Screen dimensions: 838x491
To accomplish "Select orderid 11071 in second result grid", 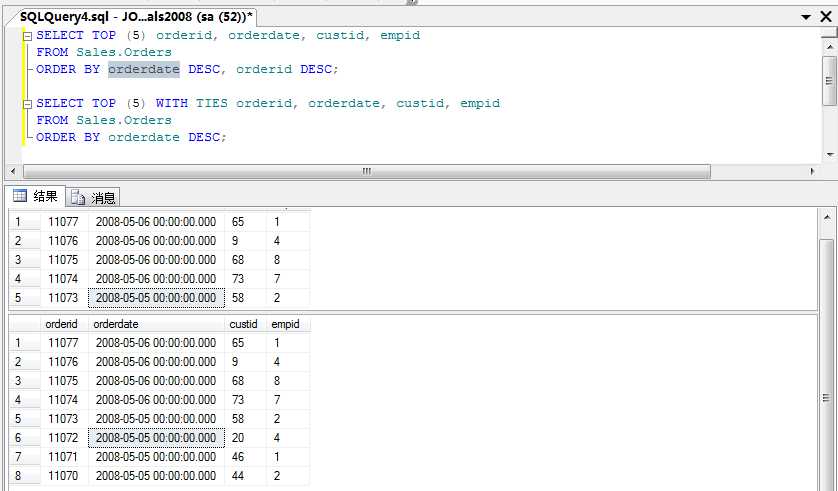I will pyautogui.click(x=64, y=457).
